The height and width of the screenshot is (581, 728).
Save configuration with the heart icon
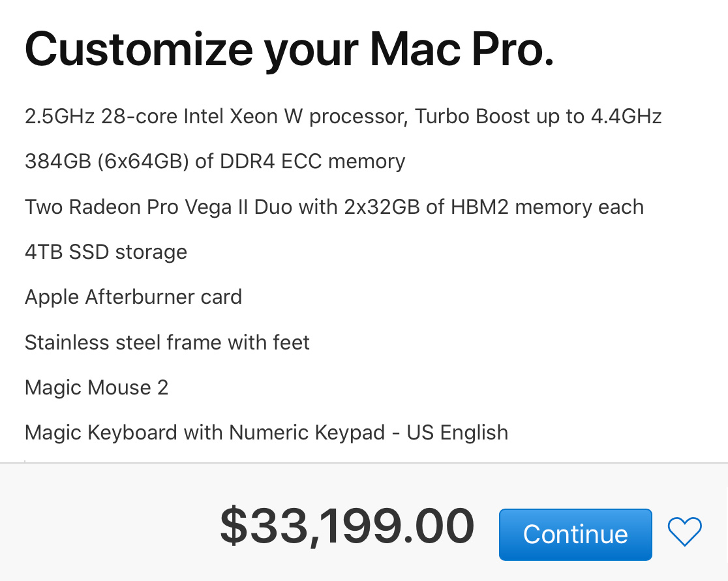coord(684,531)
